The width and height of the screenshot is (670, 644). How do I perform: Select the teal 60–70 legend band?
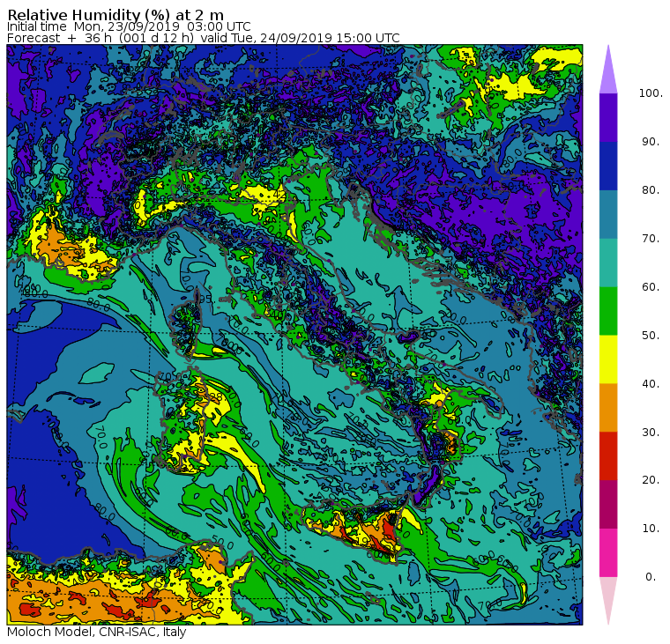[608, 263]
